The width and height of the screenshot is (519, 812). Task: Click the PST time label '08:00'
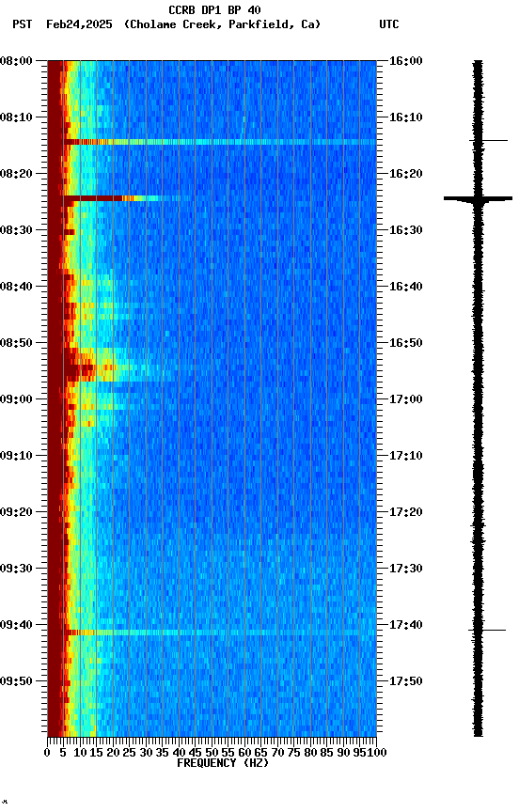click(x=16, y=61)
